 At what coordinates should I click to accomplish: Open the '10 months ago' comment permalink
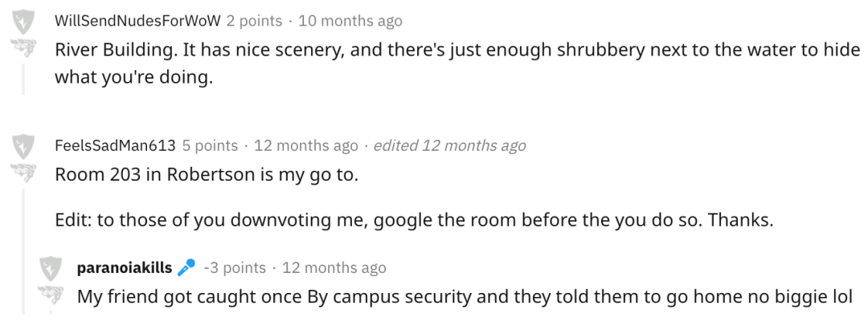[x=350, y=21]
